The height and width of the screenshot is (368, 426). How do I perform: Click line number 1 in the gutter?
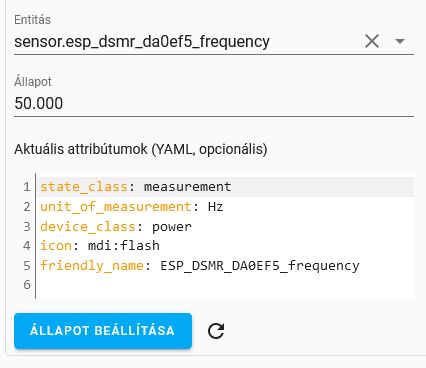click(27, 187)
